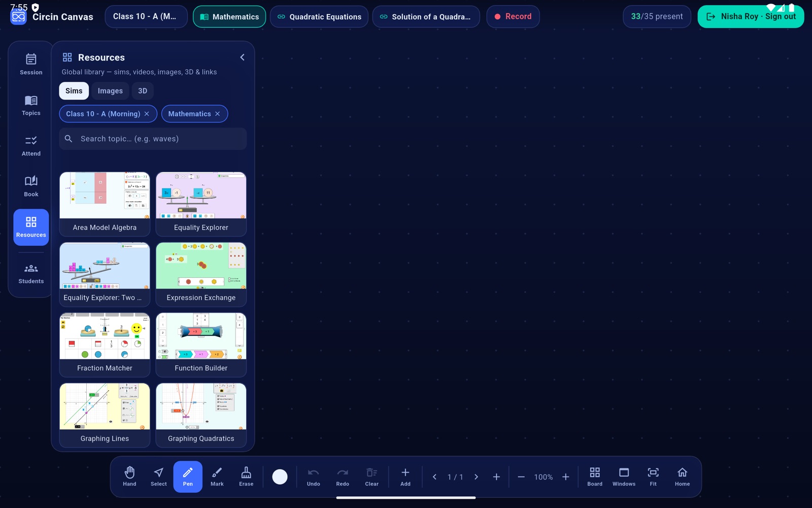Switch to the Images tab
The image size is (812, 508).
(x=110, y=91)
